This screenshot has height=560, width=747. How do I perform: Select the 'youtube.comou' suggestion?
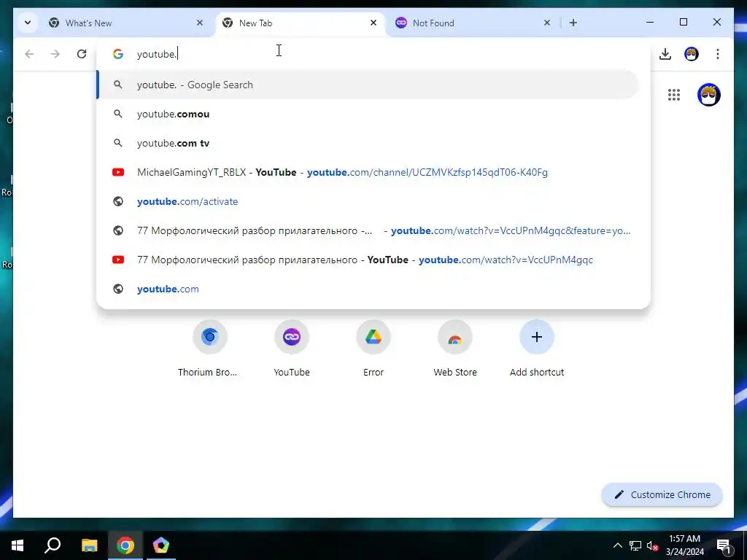[368, 114]
